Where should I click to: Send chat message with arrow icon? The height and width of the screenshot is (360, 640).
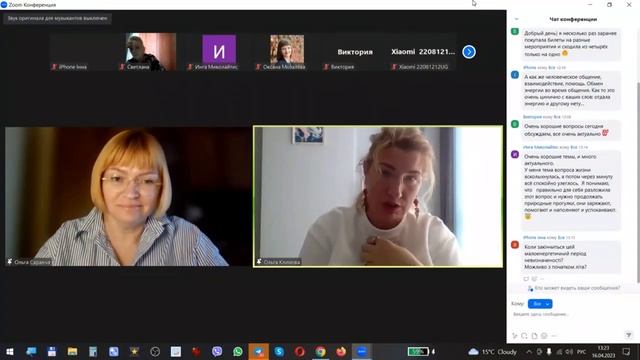[629, 335]
